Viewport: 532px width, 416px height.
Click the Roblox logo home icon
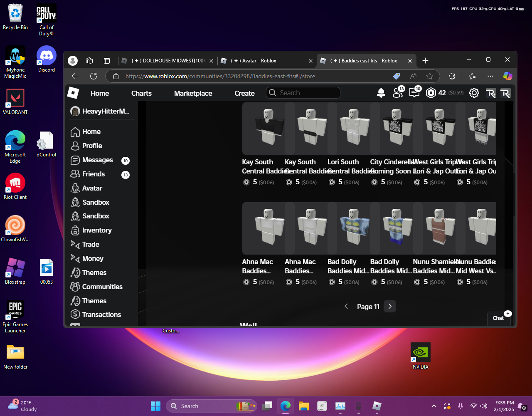coord(73,93)
